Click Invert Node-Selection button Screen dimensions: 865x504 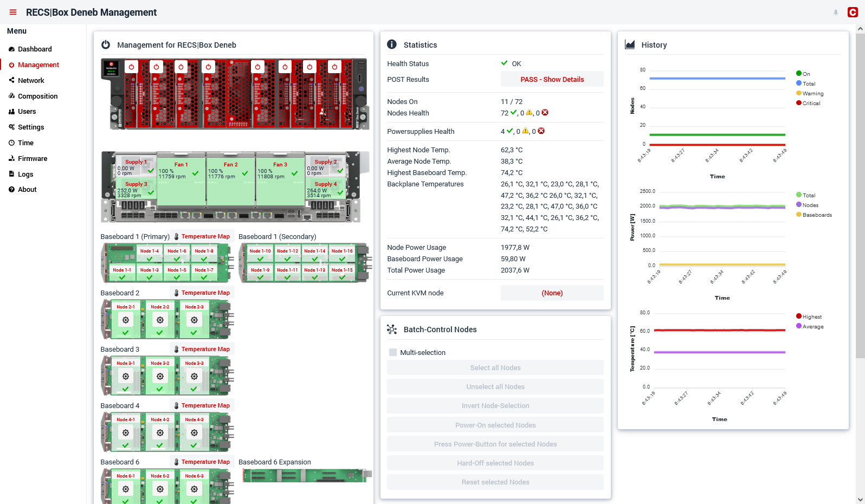[495, 405]
